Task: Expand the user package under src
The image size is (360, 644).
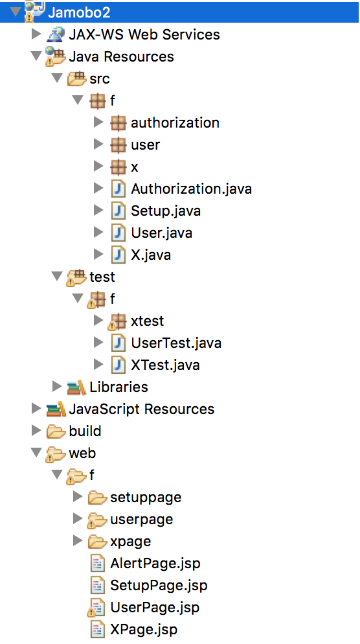Action: (98, 144)
